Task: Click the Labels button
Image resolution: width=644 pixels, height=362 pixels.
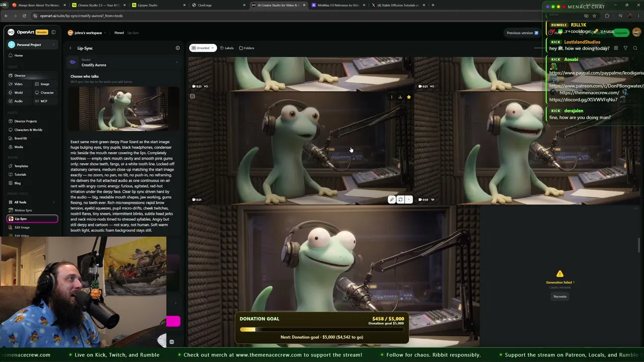Action: [x=227, y=48]
